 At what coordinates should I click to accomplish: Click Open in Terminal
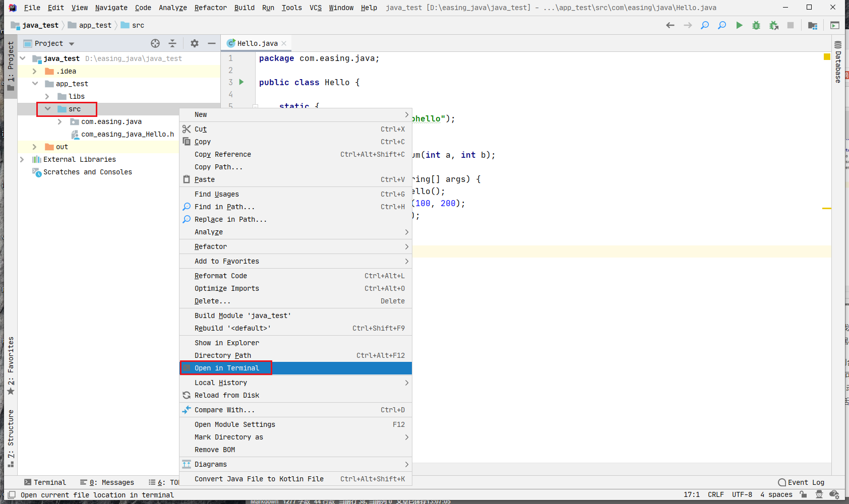click(x=295, y=368)
